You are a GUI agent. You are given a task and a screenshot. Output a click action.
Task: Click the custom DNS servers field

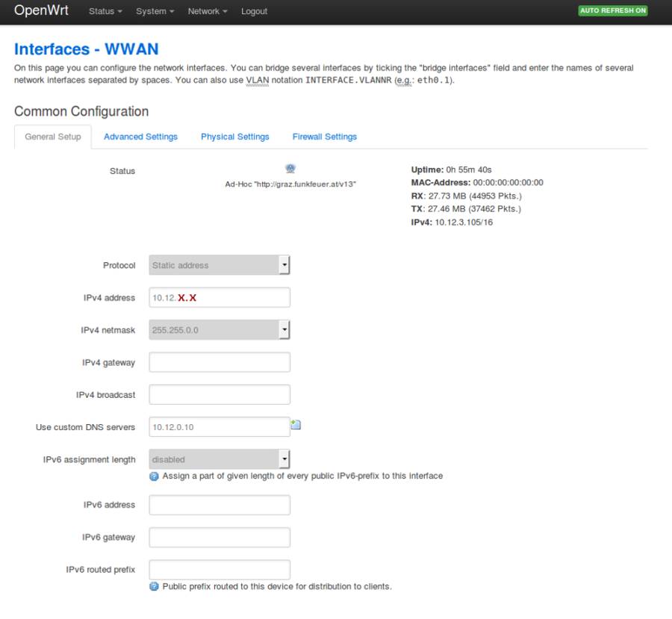(220, 427)
